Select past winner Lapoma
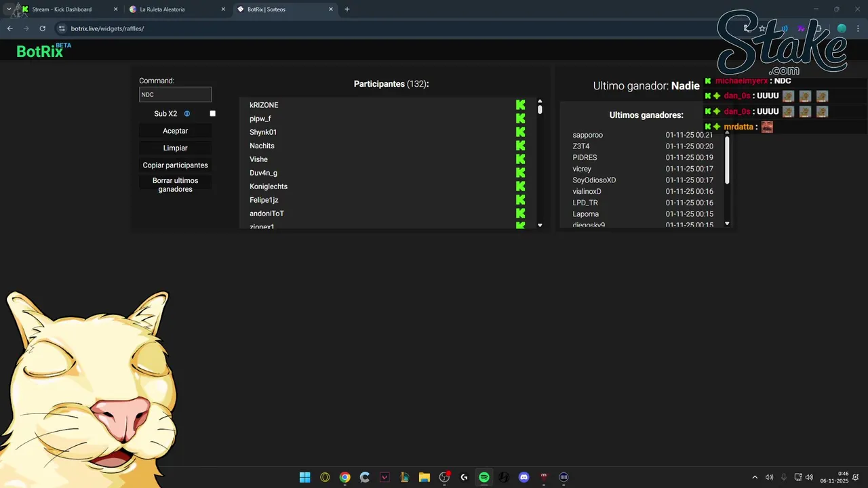This screenshot has height=488, width=868. 585,214
